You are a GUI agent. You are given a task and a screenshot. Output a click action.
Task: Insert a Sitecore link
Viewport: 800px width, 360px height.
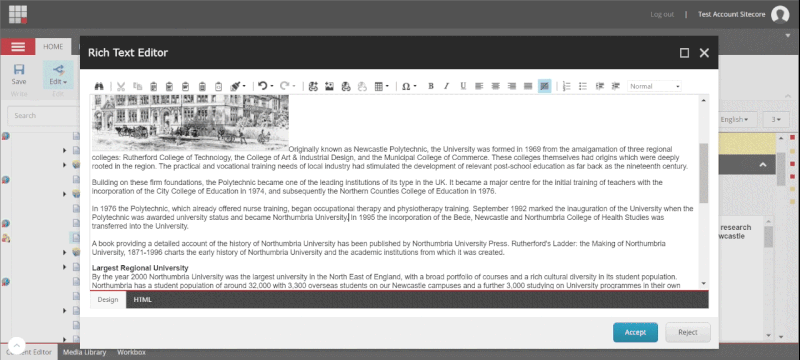[x=313, y=87]
